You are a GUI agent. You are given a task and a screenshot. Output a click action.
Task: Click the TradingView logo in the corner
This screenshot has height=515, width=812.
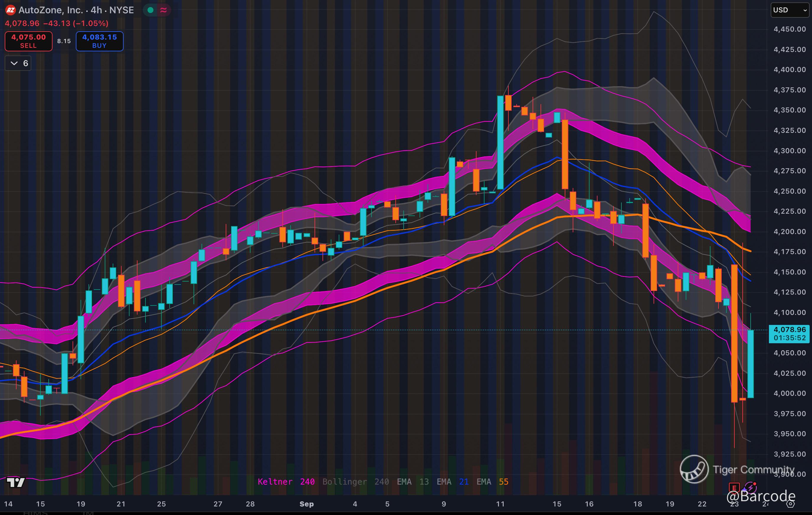coord(16,482)
